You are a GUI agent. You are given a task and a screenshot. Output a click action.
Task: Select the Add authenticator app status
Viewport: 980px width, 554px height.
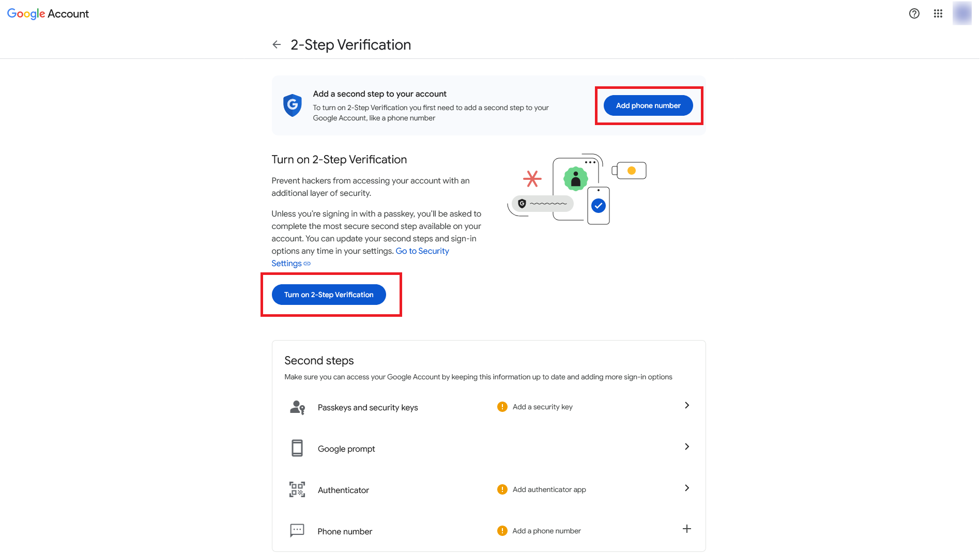coord(549,489)
